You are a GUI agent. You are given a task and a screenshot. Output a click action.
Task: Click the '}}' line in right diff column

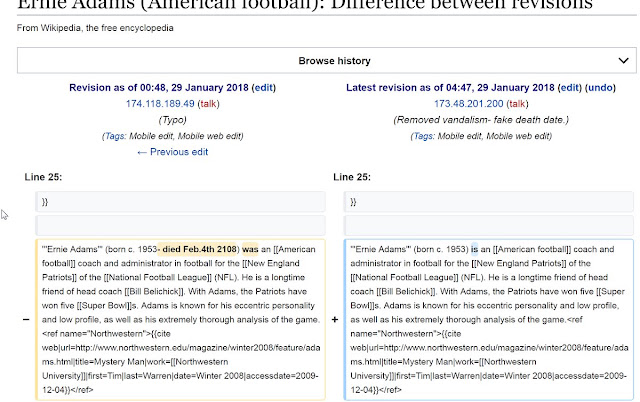pos(489,202)
